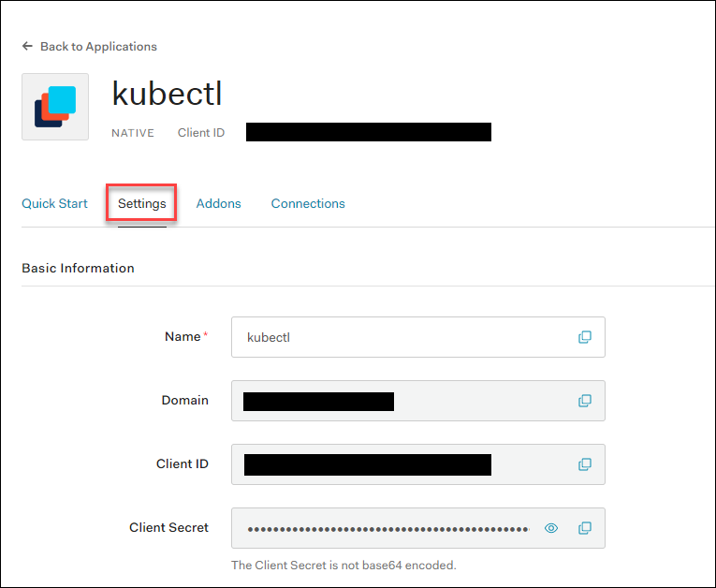Click the back arrow icon

click(27, 46)
